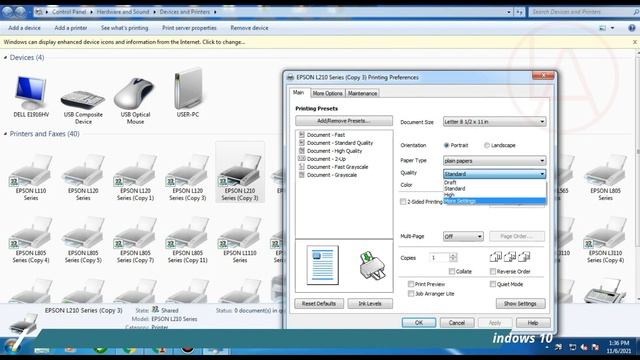Select the EPSON L1110 Series printer icon
Image resolution: width=640 pixels, height=360 pixels.
click(240, 233)
